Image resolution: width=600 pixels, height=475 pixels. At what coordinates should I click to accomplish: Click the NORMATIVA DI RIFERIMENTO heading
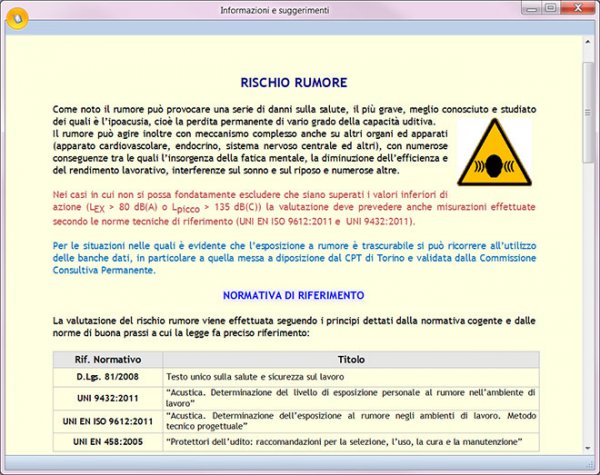294,296
